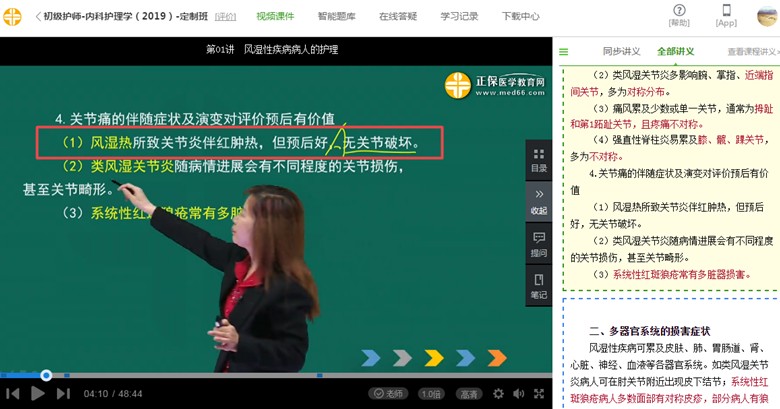
Task: Mute the video volume
Action: click(518, 394)
